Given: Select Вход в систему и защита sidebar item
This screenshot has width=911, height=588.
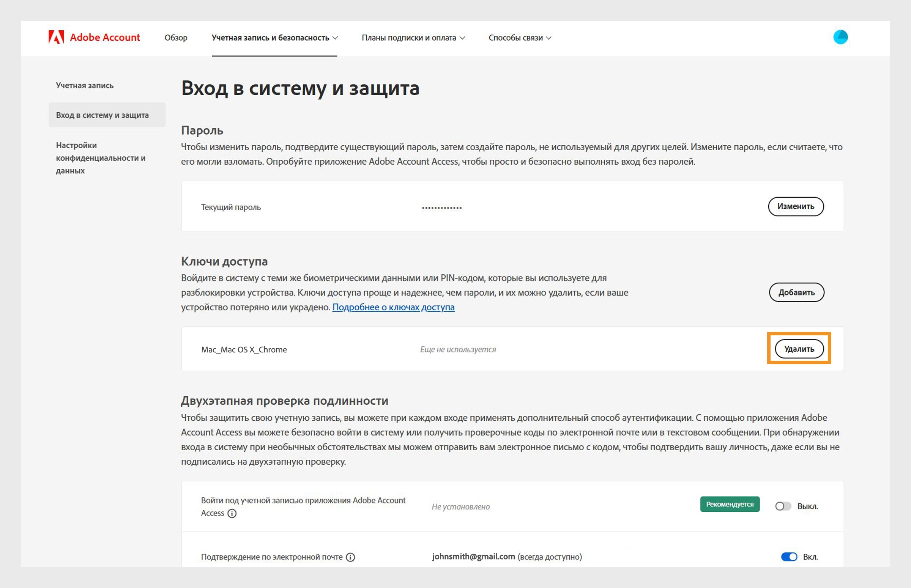Looking at the screenshot, I should pyautogui.click(x=102, y=115).
